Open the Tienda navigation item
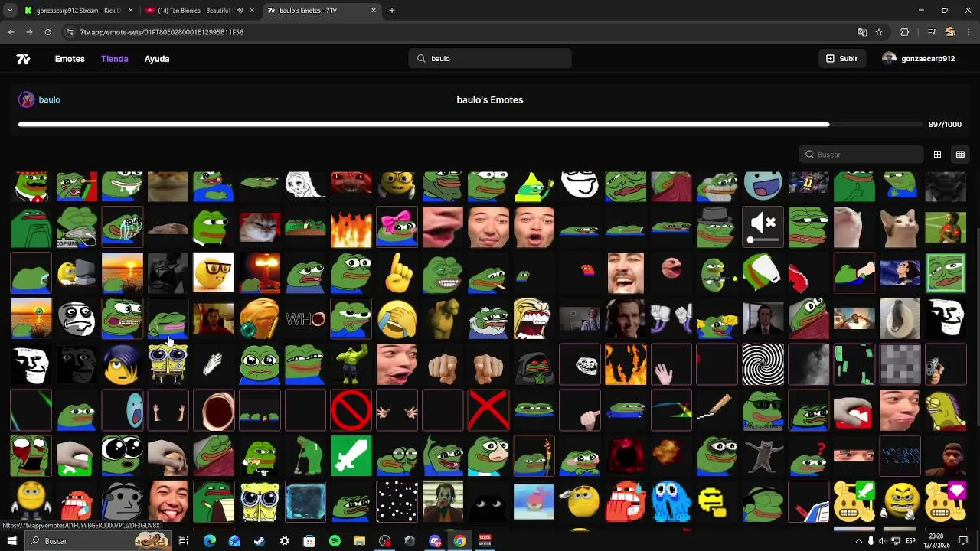This screenshot has width=980, height=551. [x=115, y=59]
